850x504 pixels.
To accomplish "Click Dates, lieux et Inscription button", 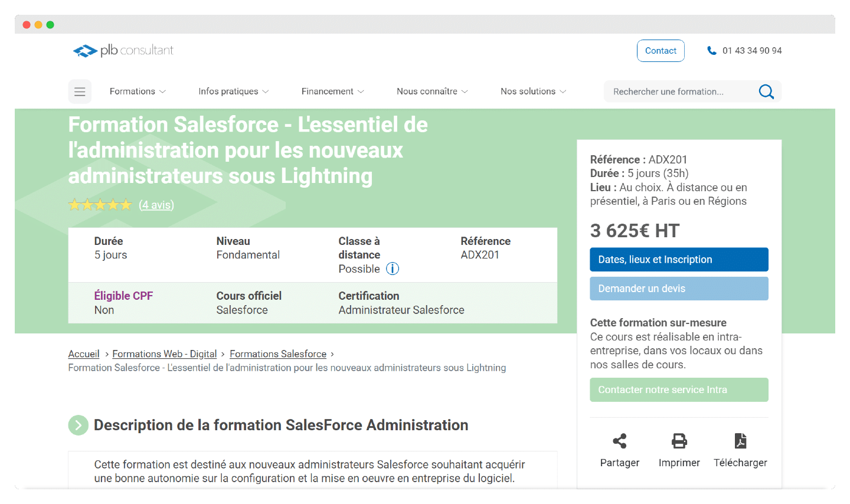I will coord(679,260).
